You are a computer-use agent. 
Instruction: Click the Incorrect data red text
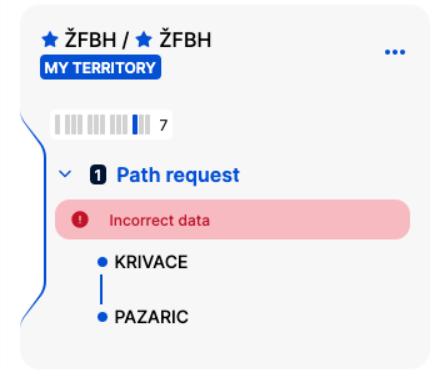point(159,221)
